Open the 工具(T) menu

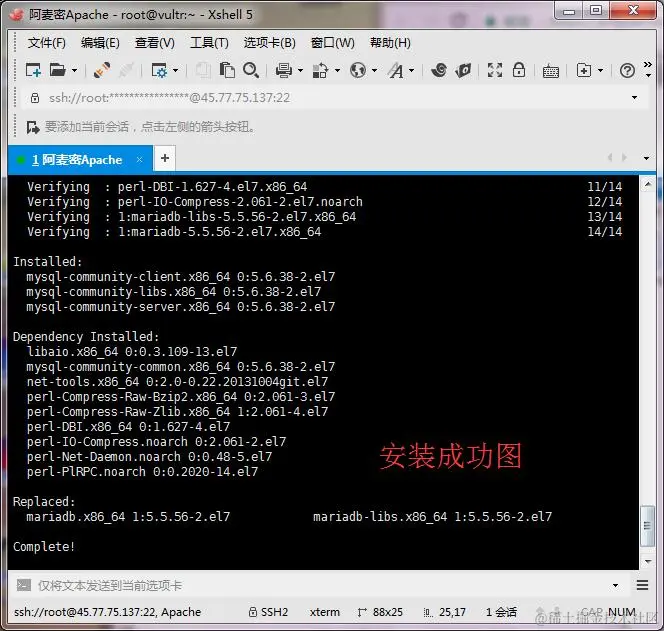[x=209, y=43]
